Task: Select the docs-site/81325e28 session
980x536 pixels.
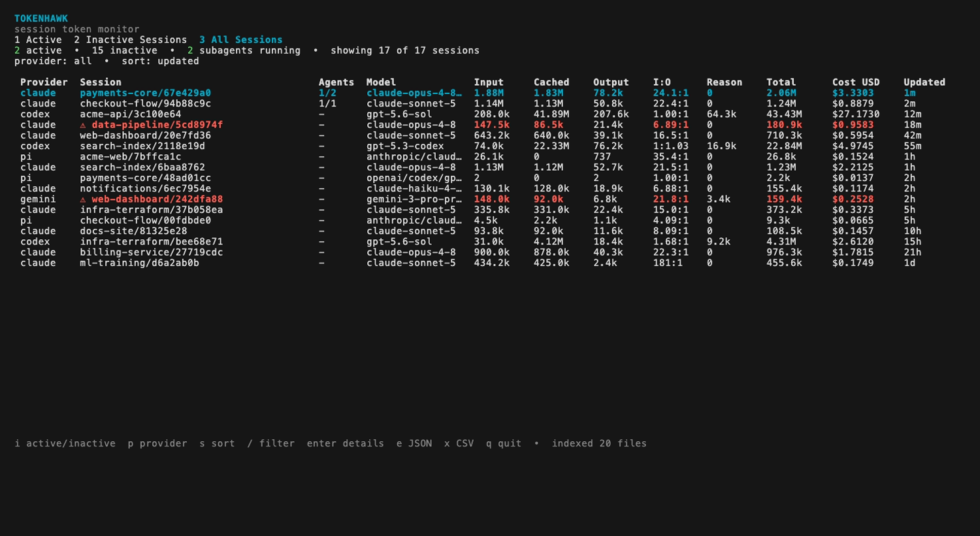Action: coord(133,231)
